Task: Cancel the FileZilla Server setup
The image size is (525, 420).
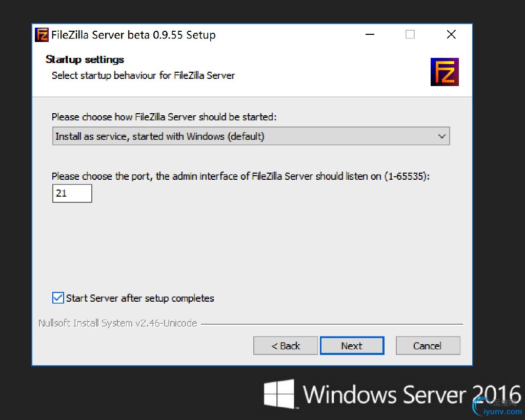Action: click(x=428, y=346)
